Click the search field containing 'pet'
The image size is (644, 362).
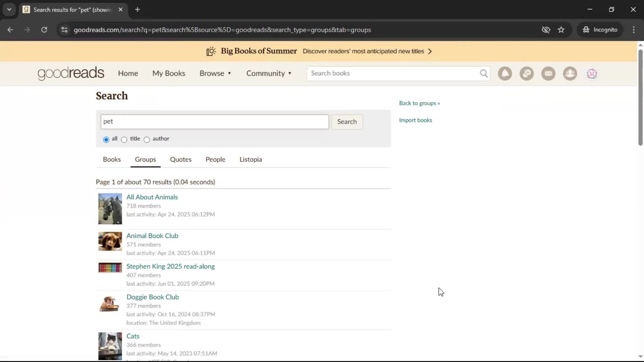[x=215, y=122]
